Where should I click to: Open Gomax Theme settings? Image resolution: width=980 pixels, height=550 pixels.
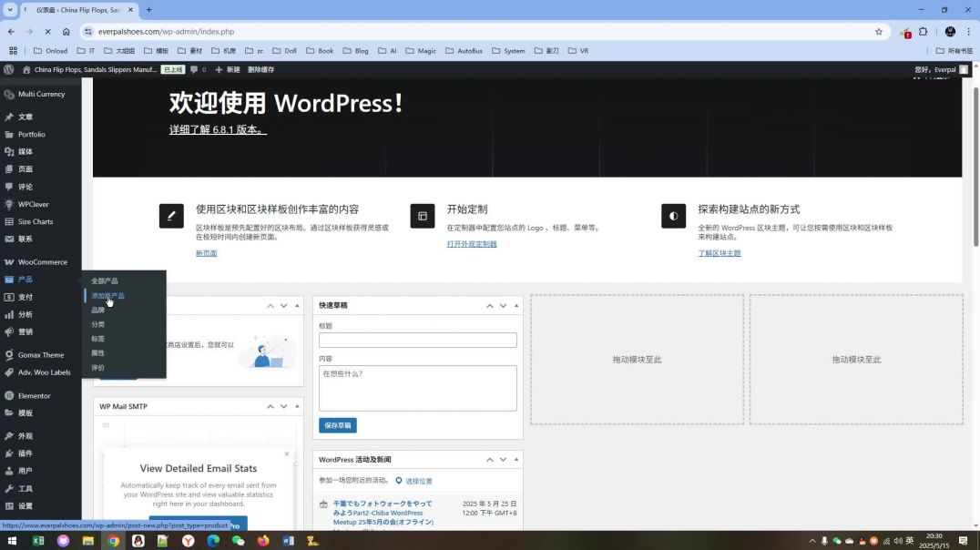[41, 355]
